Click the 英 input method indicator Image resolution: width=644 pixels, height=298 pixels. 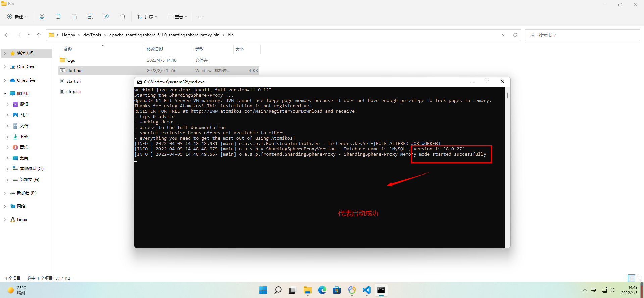(594, 290)
